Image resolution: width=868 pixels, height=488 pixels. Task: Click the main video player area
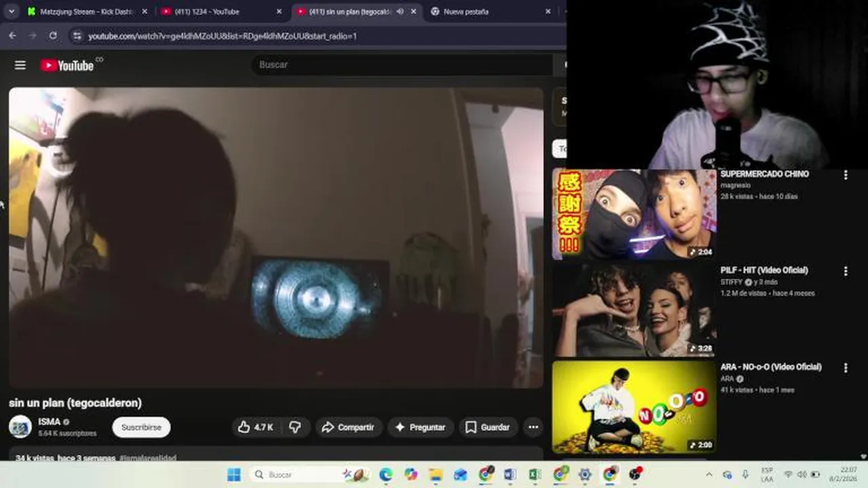point(276,237)
